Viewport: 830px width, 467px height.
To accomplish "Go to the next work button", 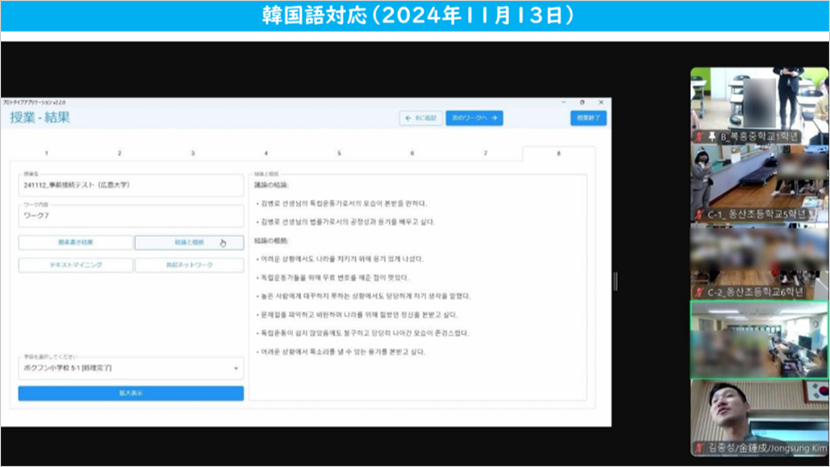I will tap(474, 118).
